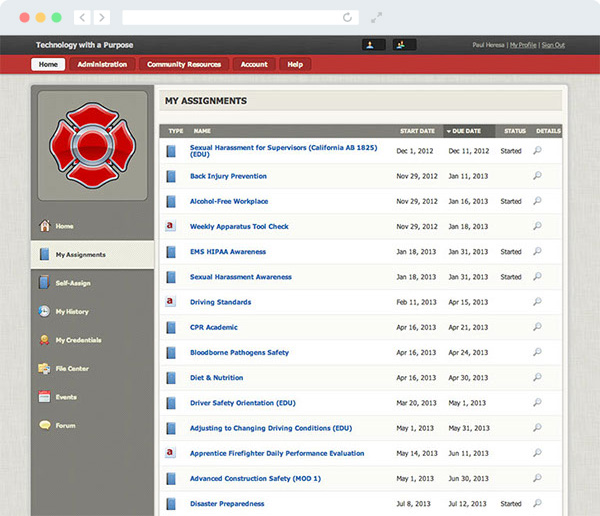The image size is (600, 516).
Task: Sort assignments by Due Date column
Action: click(x=467, y=131)
